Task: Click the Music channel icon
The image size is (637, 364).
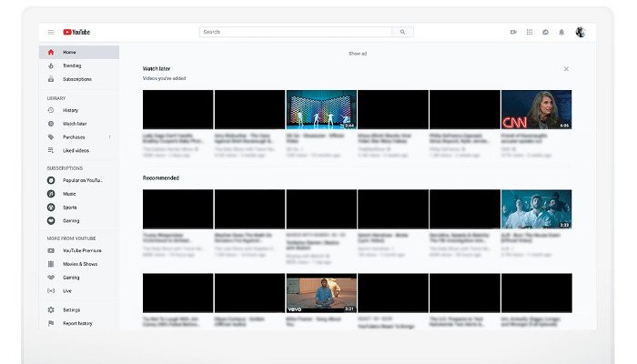Action: click(51, 194)
